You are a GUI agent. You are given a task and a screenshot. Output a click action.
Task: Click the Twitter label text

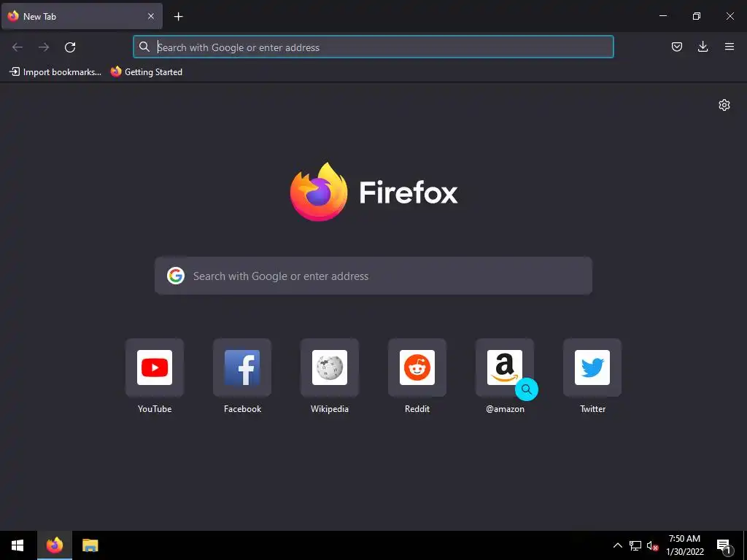click(592, 409)
